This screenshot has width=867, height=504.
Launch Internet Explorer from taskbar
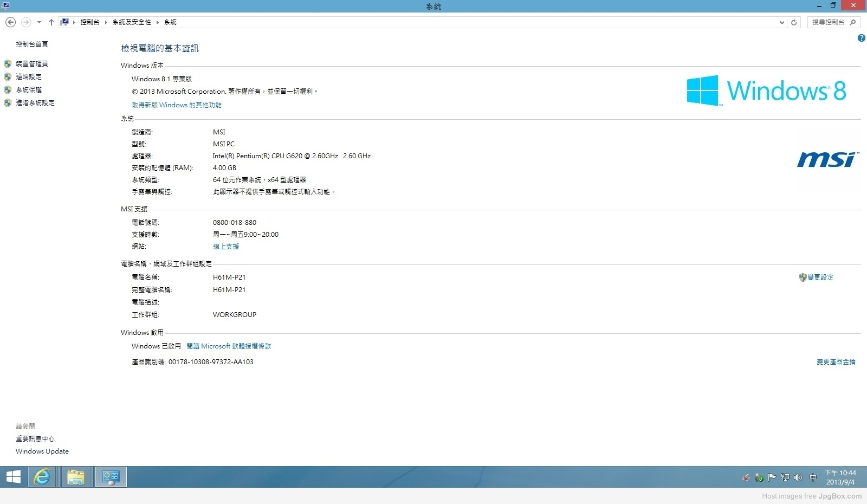pos(42,477)
